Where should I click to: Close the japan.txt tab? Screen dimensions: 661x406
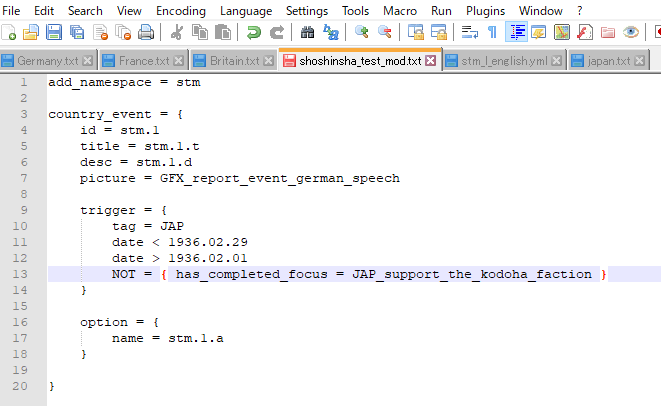[640, 61]
